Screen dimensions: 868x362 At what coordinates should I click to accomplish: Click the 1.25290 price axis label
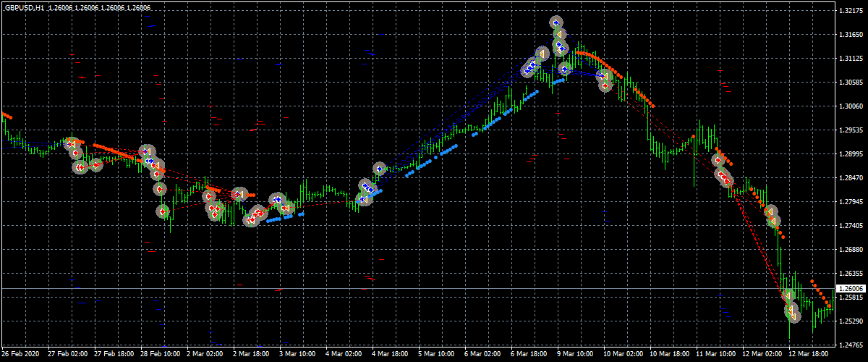(850, 321)
